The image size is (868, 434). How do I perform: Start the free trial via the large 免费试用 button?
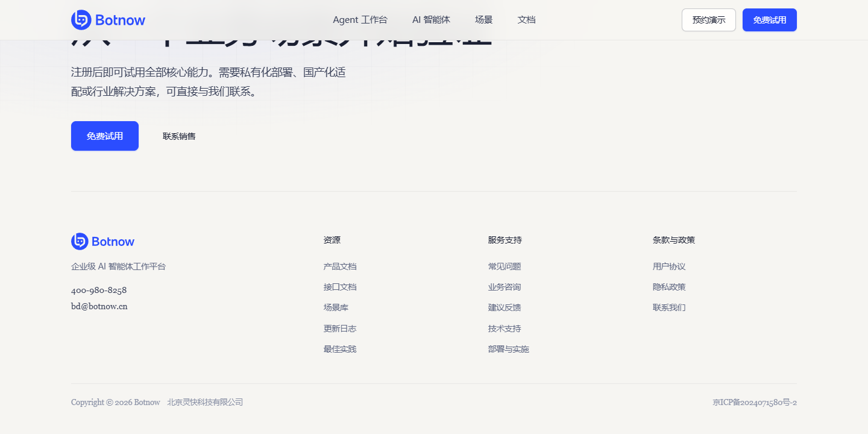click(x=105, y=136)
